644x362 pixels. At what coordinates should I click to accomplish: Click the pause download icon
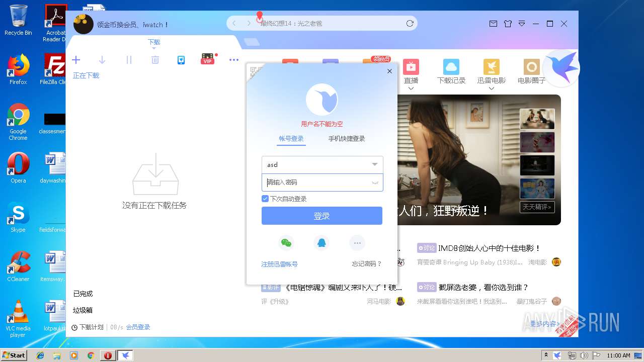pyautogui.click(x=129, y=60)
